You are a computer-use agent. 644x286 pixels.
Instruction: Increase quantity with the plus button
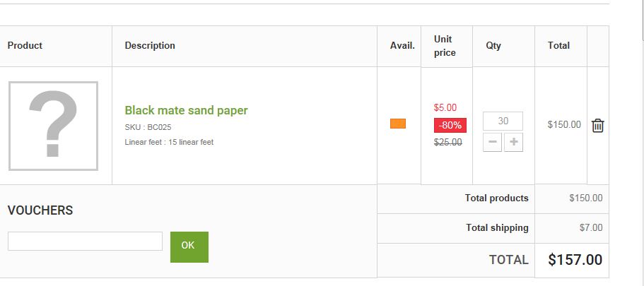pos(513,143)
